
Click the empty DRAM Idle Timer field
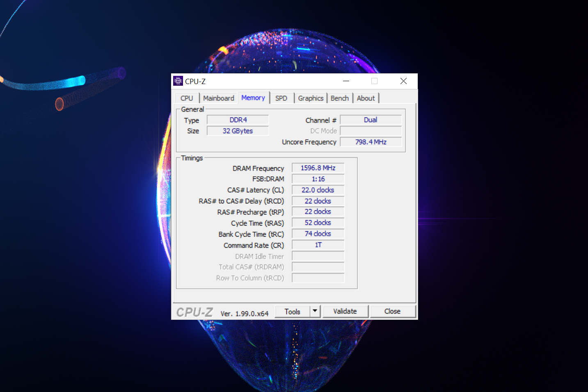318,256
